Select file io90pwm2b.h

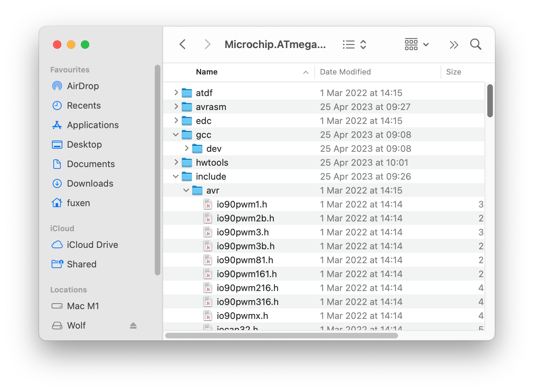[x=324, y=218]
